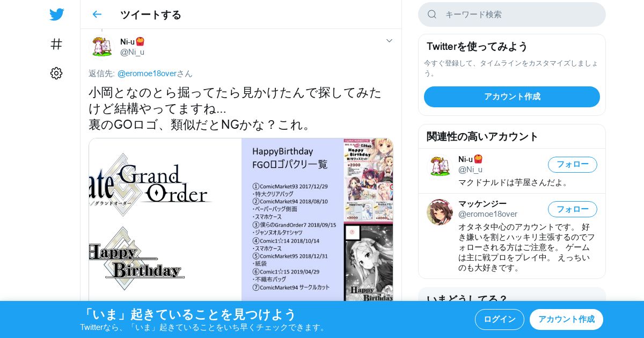644x338 pixels.
Task: Follow マッケンジー with the フォロー button
Action: [x=573, y=209]
